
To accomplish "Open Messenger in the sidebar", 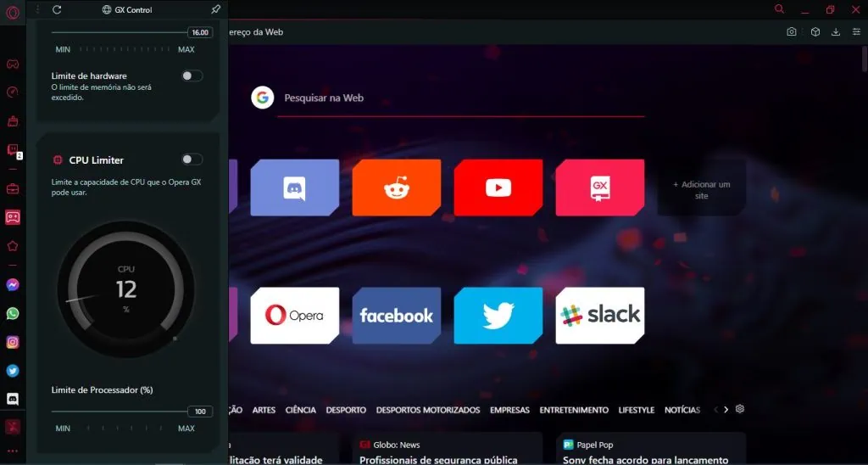I will pos(13,285).
